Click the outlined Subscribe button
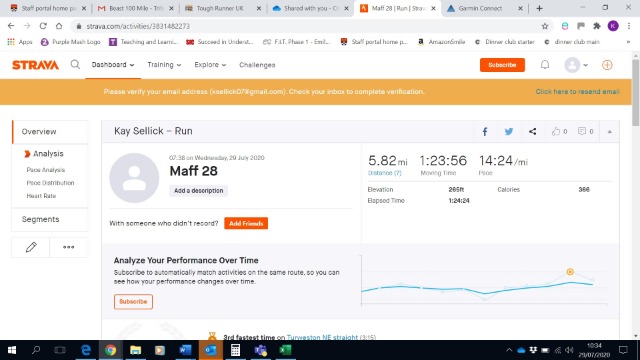The width and height of the screenshot is (640, 360). coord(133,302)
